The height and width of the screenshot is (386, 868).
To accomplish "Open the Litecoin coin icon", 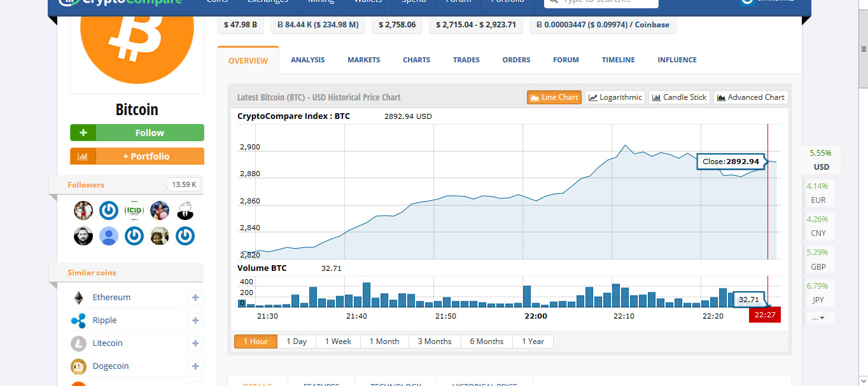I will click(78, 343).
